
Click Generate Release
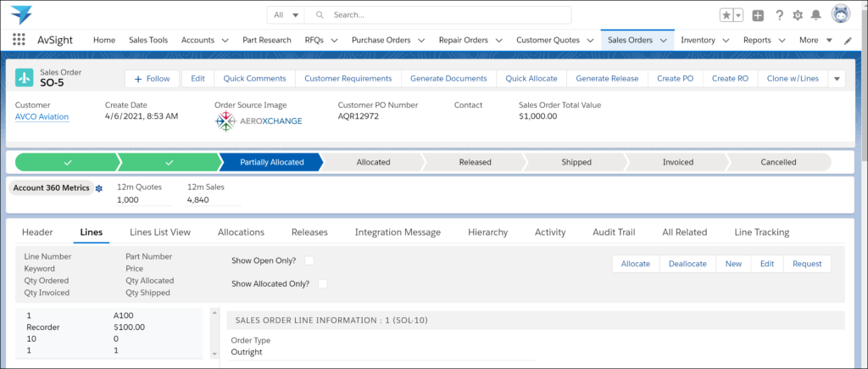[607, 79]
